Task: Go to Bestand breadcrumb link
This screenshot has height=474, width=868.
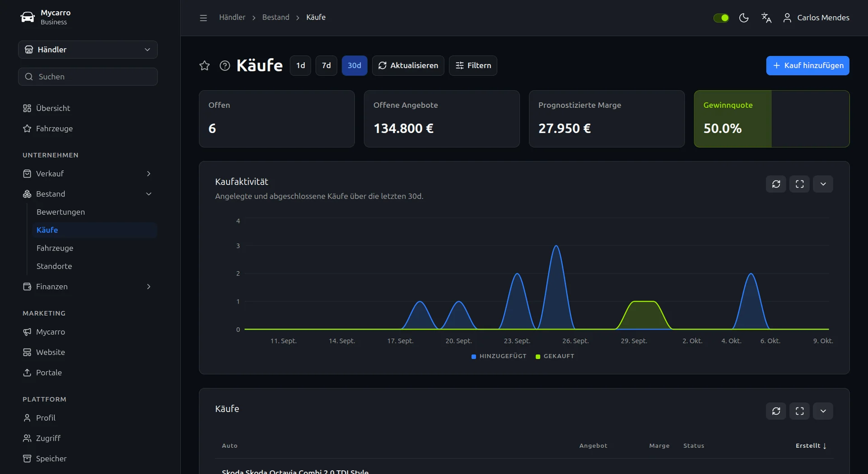Action: coord(275,17)
